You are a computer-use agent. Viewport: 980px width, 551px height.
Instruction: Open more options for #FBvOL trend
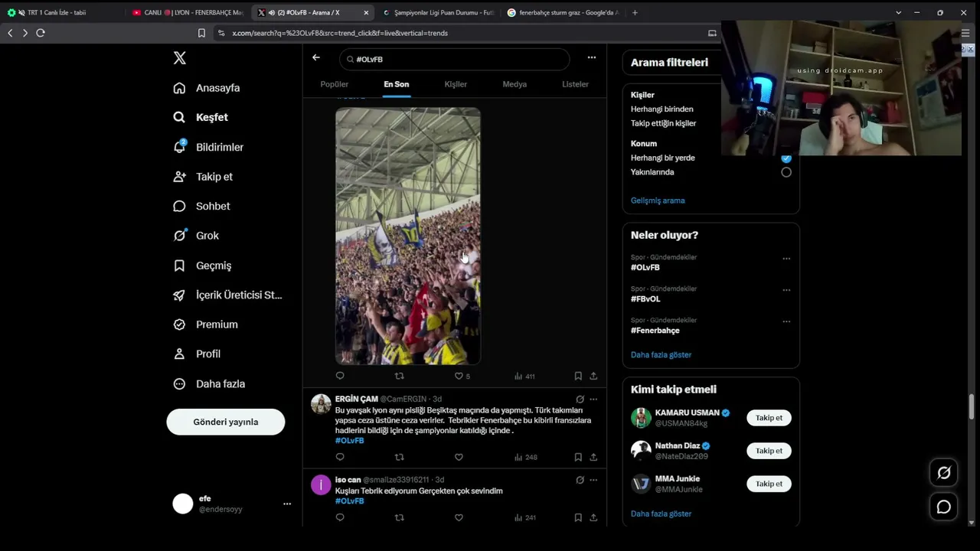786,290
